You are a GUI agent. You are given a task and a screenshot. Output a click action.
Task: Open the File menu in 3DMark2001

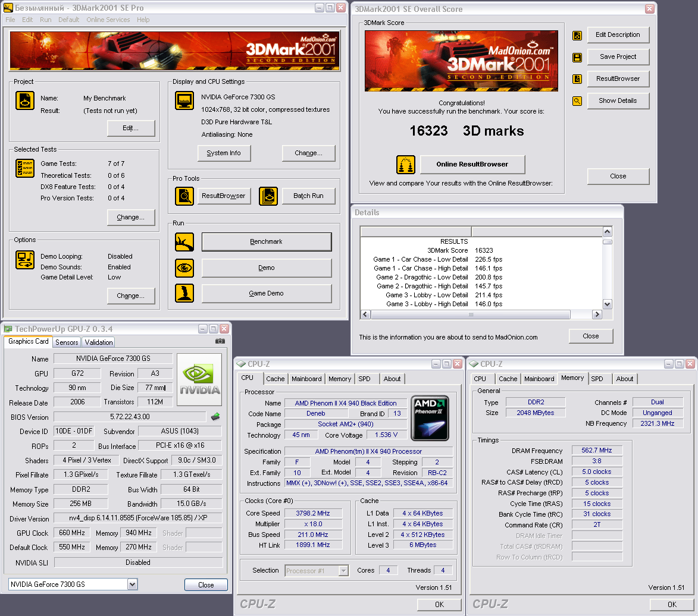(x=10, y=20)
